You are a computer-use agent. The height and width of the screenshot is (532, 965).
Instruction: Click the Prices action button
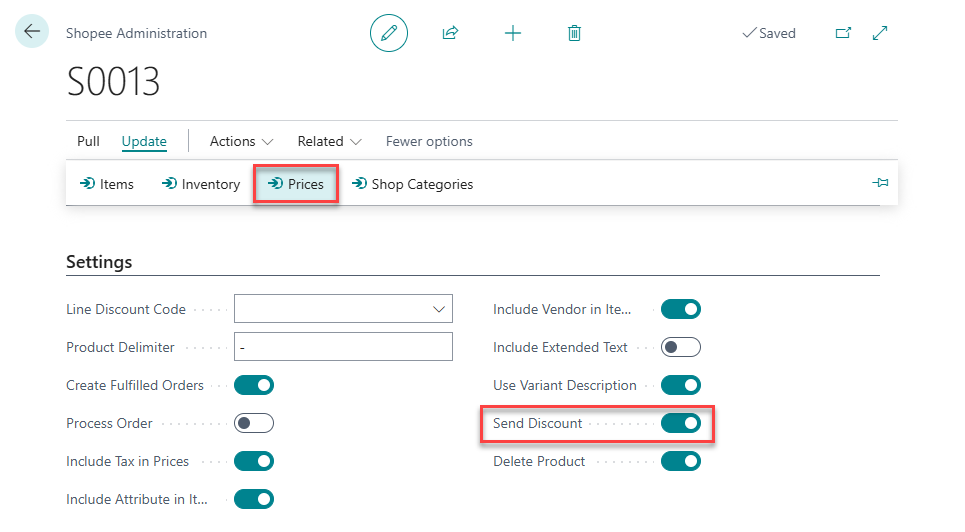[x=296, y=184]
